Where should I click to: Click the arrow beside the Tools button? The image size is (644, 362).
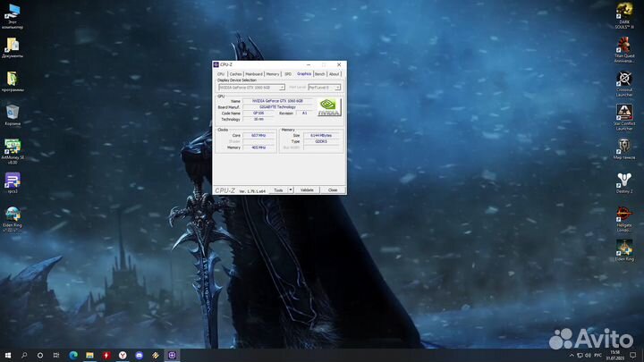(x=290, y=189)
